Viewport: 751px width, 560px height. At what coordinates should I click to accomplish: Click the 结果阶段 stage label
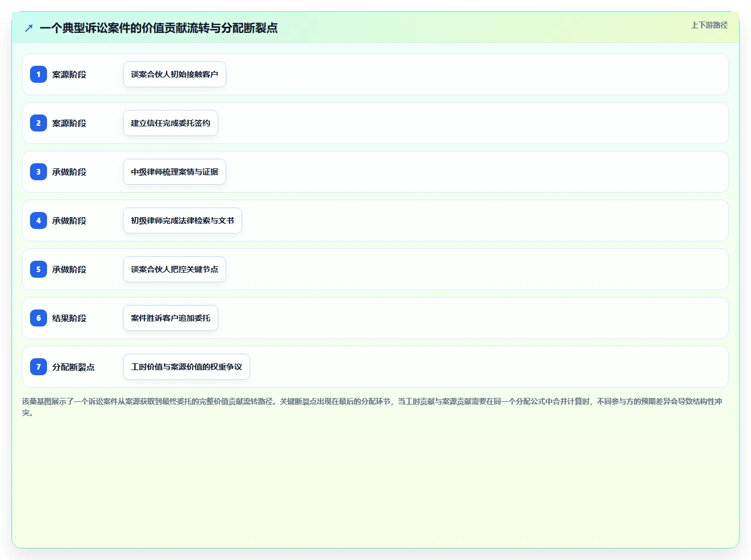pyautogui.click(x=69, y=318)
